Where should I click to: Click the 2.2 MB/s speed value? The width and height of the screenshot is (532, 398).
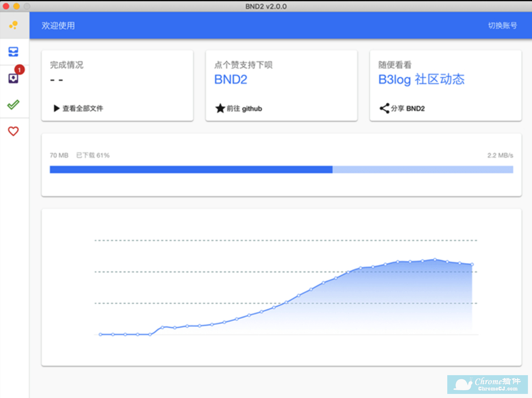tap(500, 155)
